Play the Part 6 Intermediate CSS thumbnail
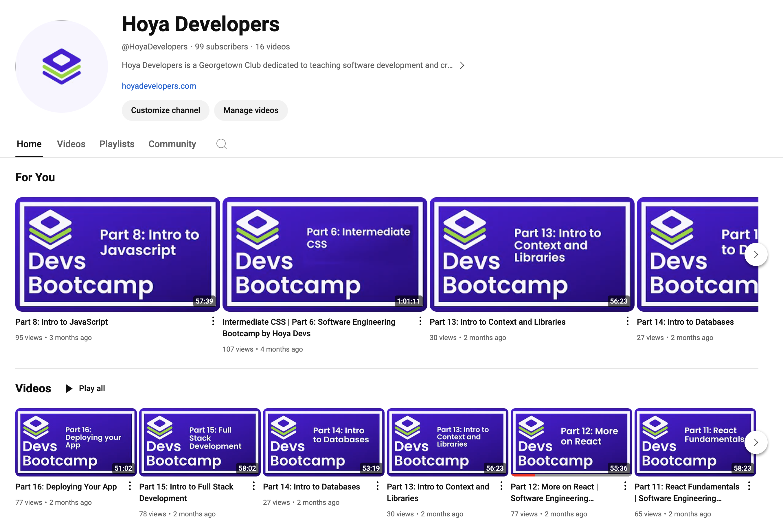 325,254
